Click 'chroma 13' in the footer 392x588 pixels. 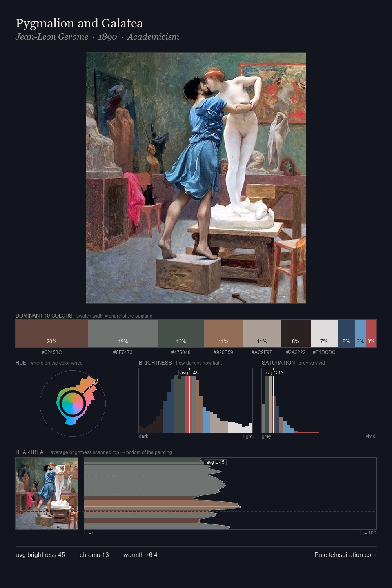pyautogui.click(x=94, y=555)
